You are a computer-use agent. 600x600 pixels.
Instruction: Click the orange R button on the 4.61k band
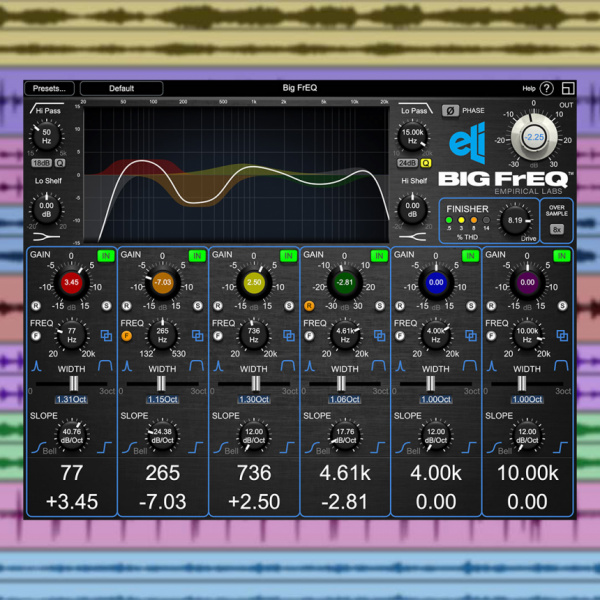[x=309, y=306]
